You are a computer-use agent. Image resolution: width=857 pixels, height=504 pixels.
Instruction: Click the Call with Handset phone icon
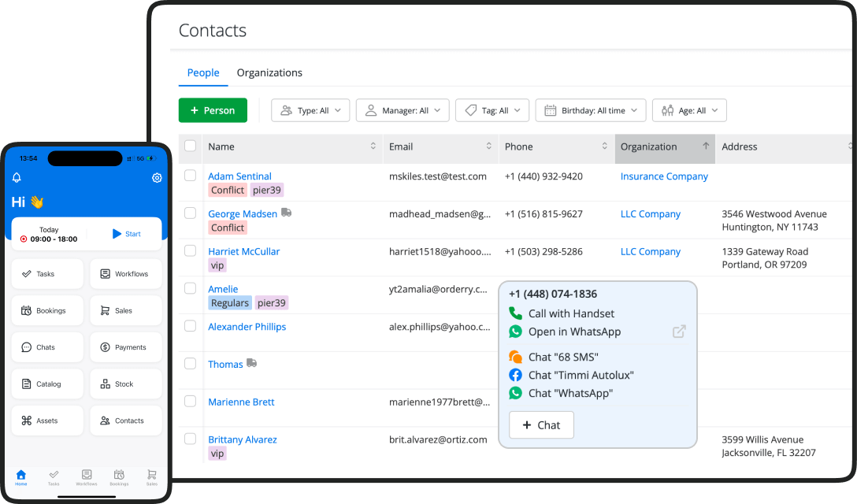click(516, 313)
